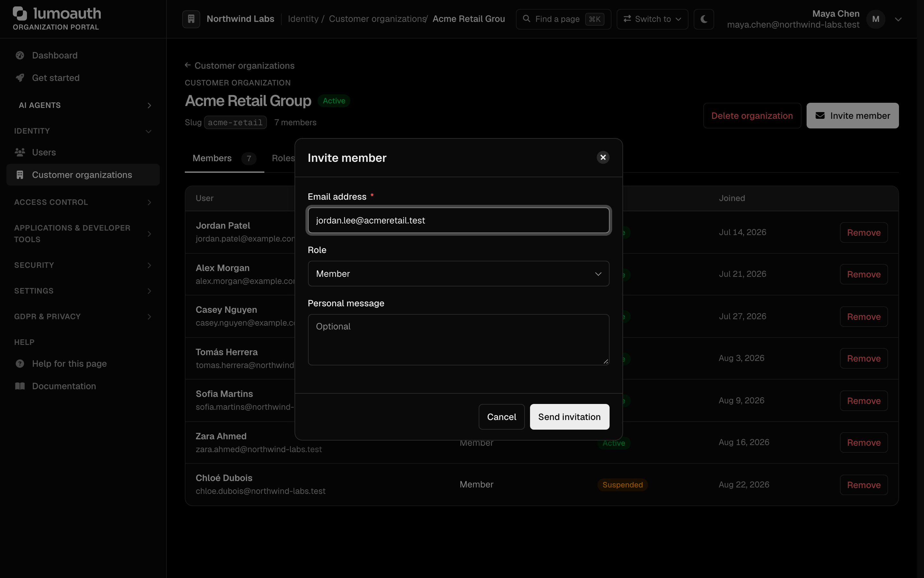
Task: Click the back arrow beside Customer organizations
Action: click(187, 66)
